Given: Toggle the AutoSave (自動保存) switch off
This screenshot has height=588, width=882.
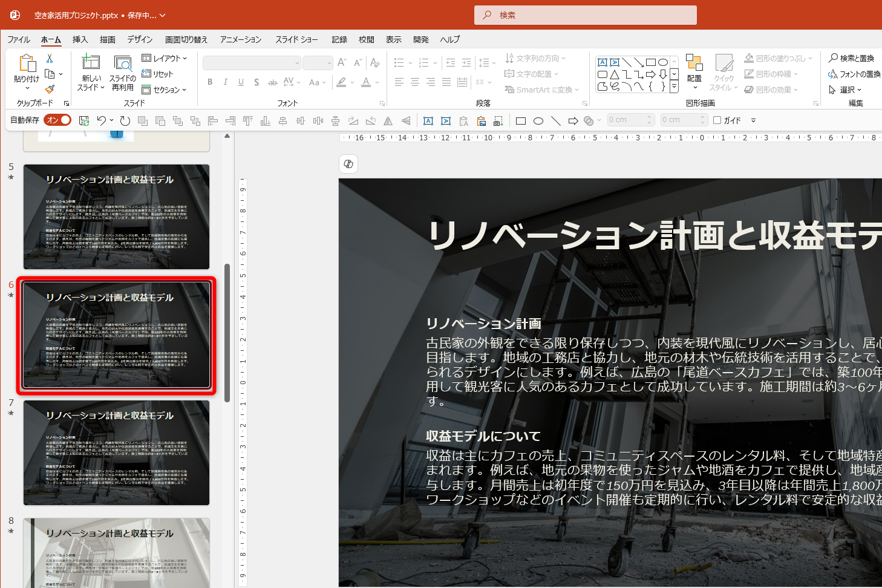Looking at the screenshot, I should [x=57, y=120].
